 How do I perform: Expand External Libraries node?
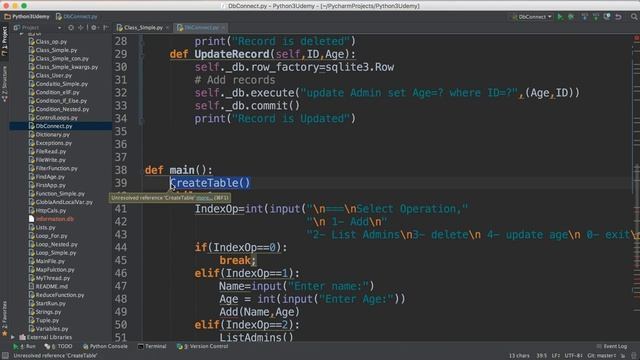click(13, 338)
